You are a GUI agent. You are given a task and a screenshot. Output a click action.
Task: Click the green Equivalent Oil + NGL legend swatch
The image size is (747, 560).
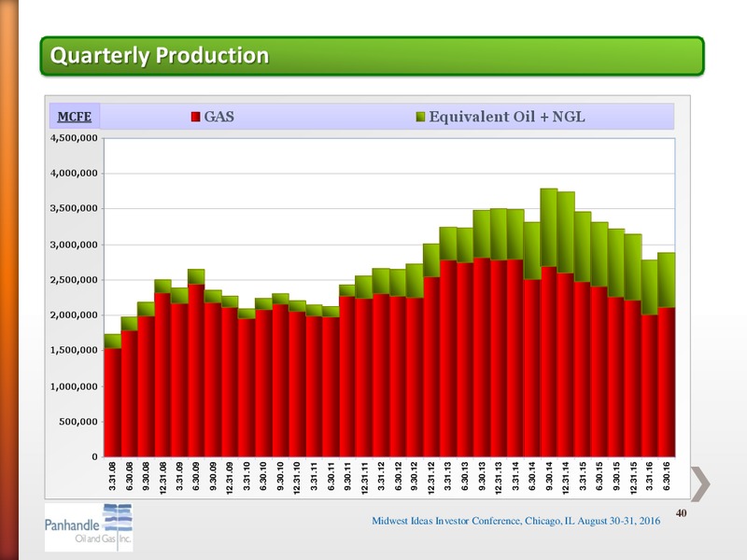[420, 117]
